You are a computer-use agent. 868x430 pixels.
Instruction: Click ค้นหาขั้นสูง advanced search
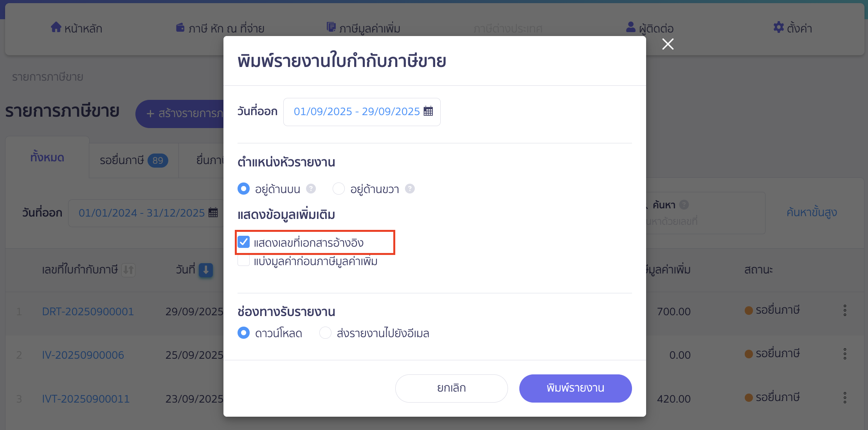coord(812,212)
